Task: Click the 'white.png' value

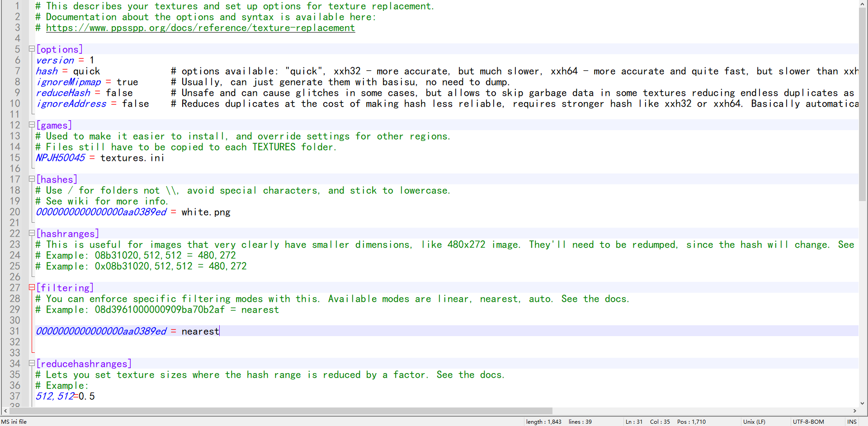Action: (206, 212)
